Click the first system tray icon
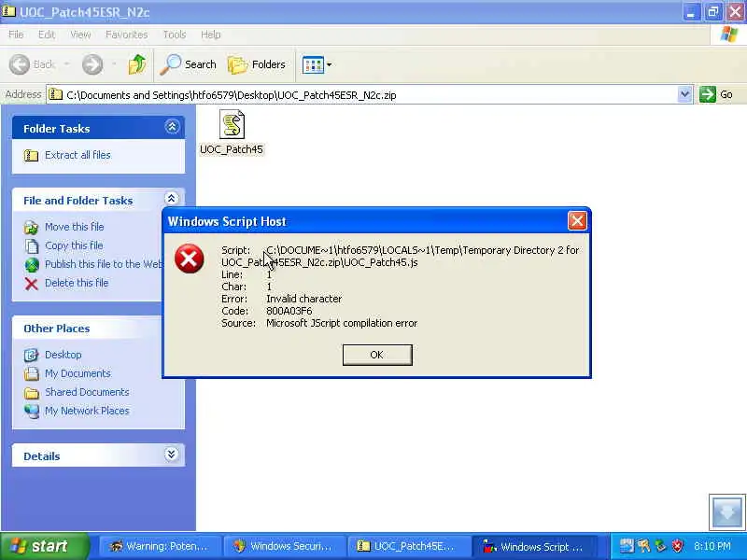The height and width of the screenshot is (560, 747). (627, 546)
